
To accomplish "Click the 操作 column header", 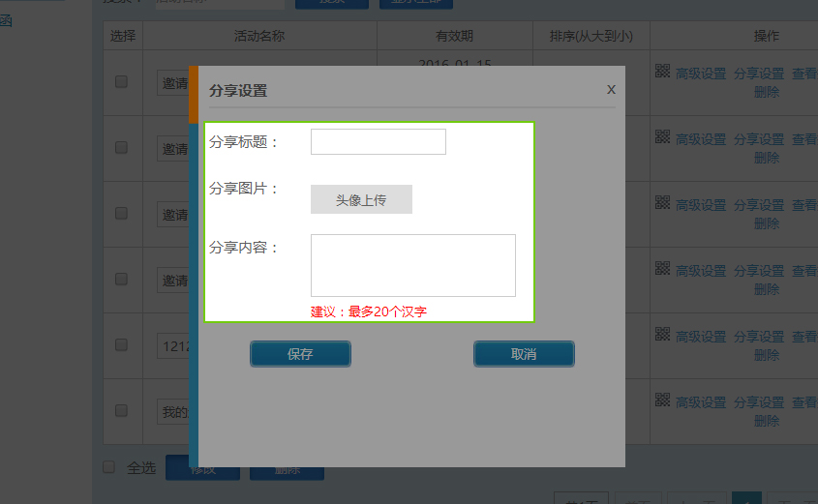I will tap(767, 36).
